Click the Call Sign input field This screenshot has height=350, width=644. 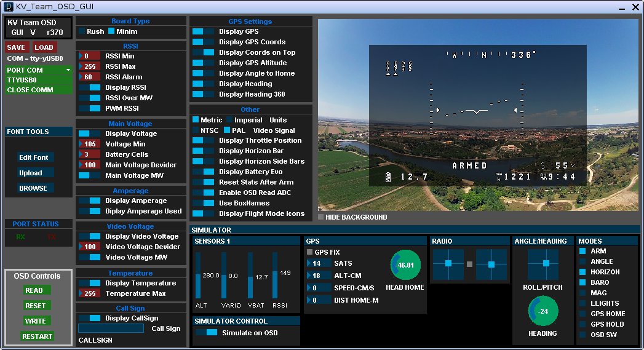point(111,328)
